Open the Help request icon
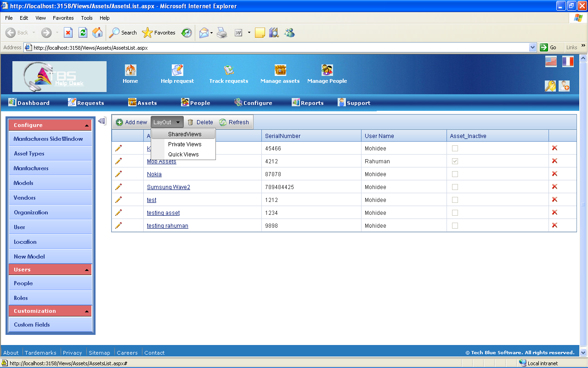 pyautogui.click(x=177, y=70)
